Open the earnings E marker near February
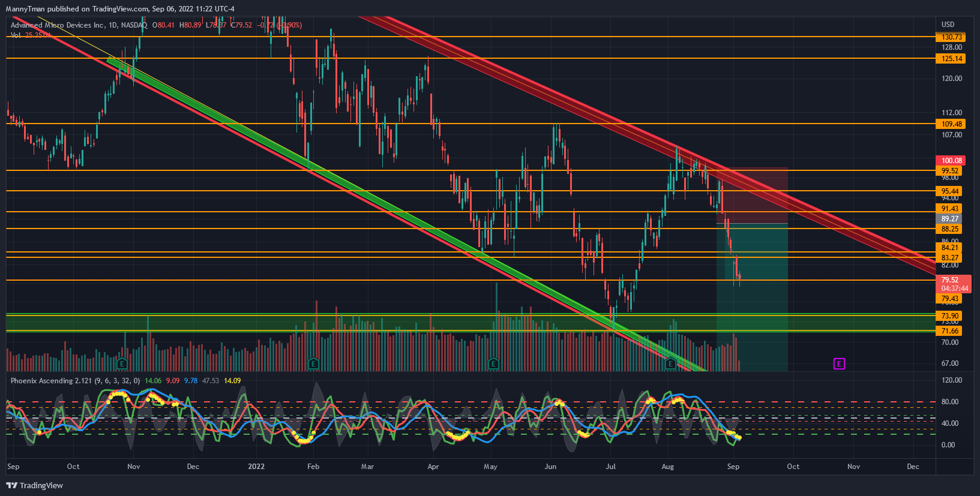Screen dimensions: 980x496 click(x=313, y=363)
